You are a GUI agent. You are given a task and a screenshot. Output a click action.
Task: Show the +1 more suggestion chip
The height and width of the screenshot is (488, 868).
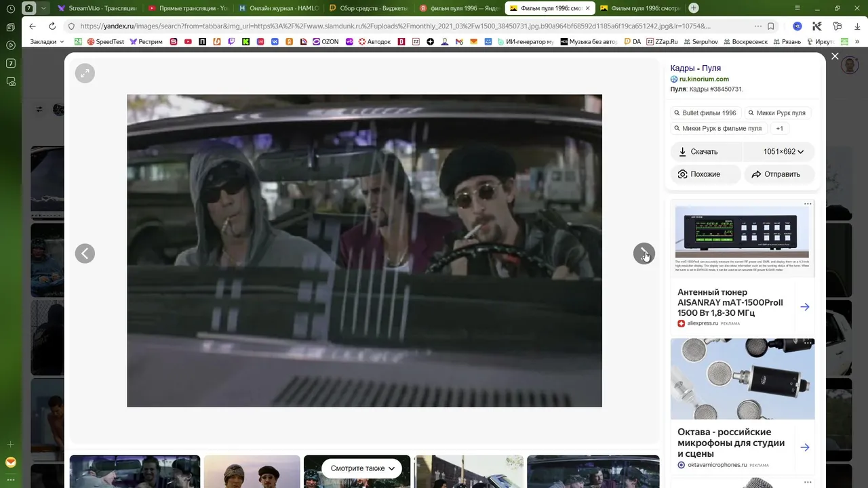pos(780,128)
